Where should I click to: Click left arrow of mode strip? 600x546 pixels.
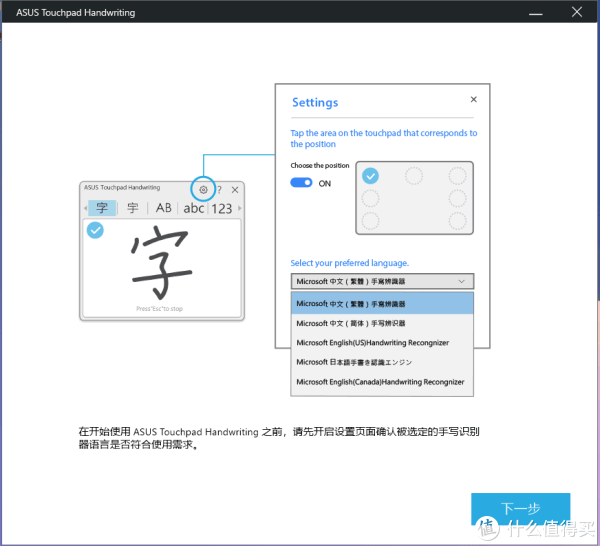(x=85, y=209)
